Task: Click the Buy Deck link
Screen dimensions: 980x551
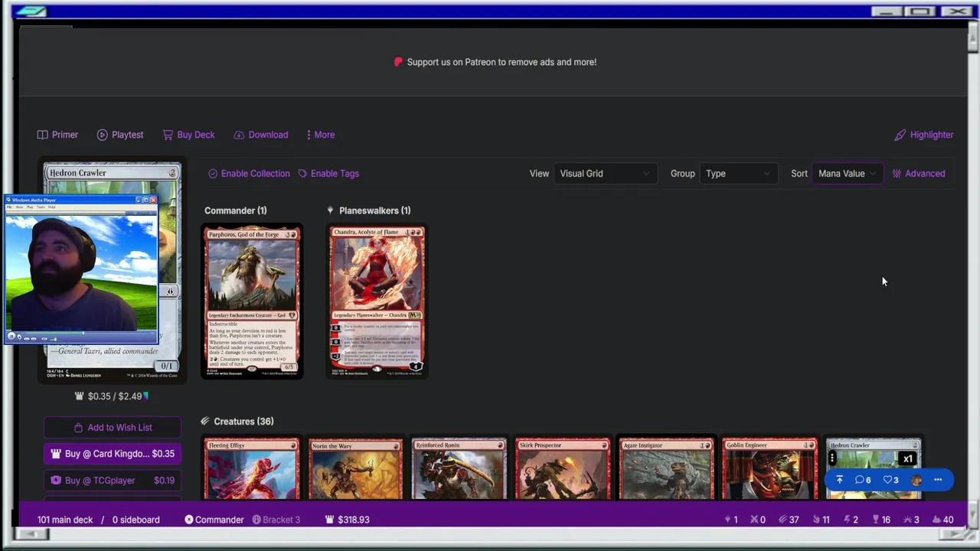Action: click(x=188, y=135)
